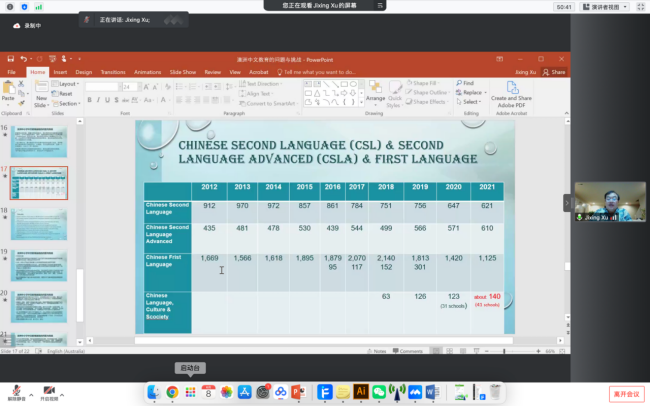
Task: Click the Paste icon in Clipboard group
Action: click(x=9, y=93)
